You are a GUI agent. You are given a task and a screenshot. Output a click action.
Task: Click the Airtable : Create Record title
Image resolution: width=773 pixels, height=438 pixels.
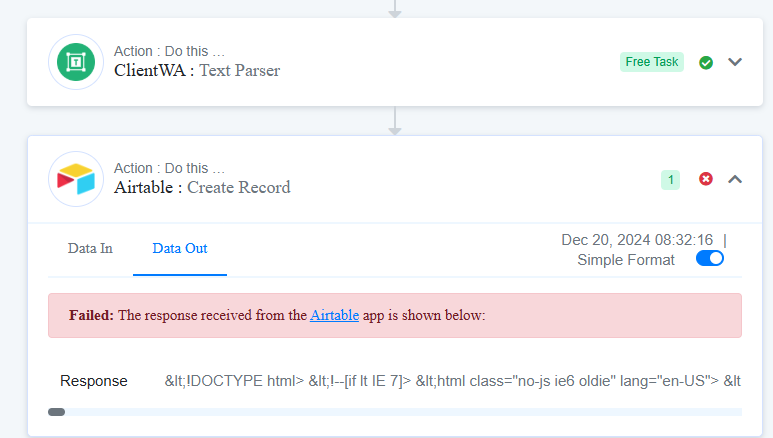pos(202,187)
